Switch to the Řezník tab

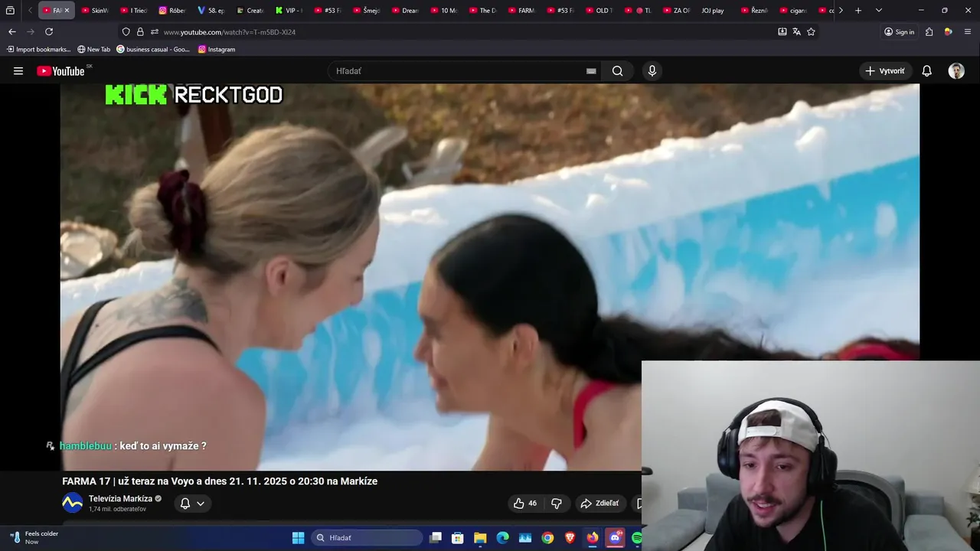755,11
